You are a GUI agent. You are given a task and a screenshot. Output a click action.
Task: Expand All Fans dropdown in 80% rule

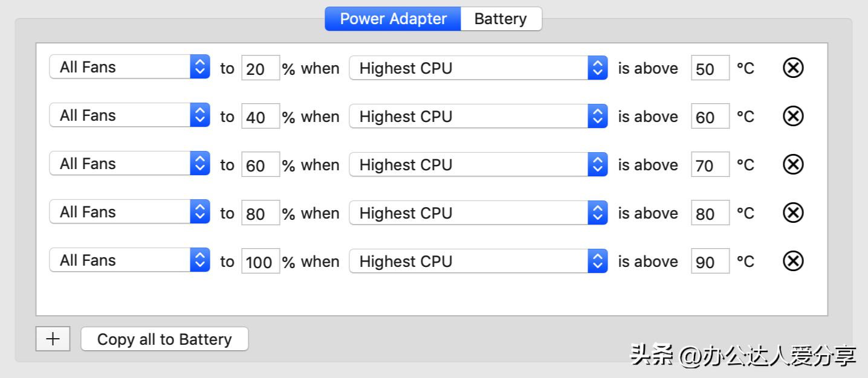(x=129, y=212)
